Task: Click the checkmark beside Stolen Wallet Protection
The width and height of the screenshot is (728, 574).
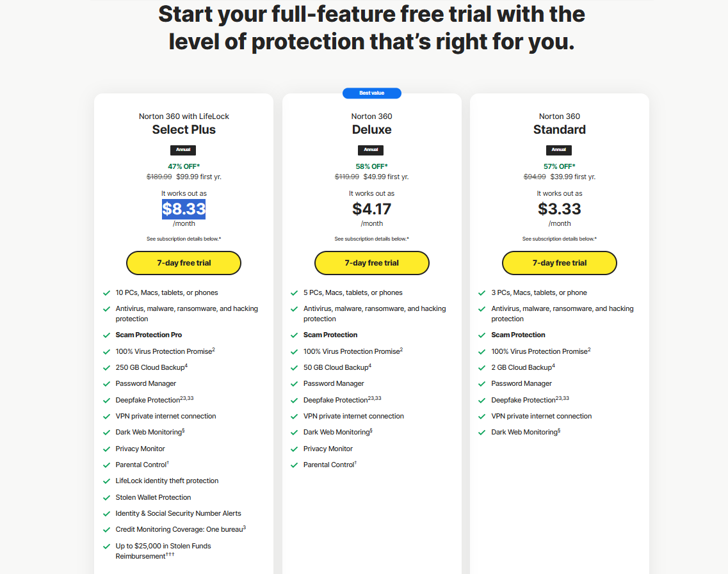Action: pos(106,497)
